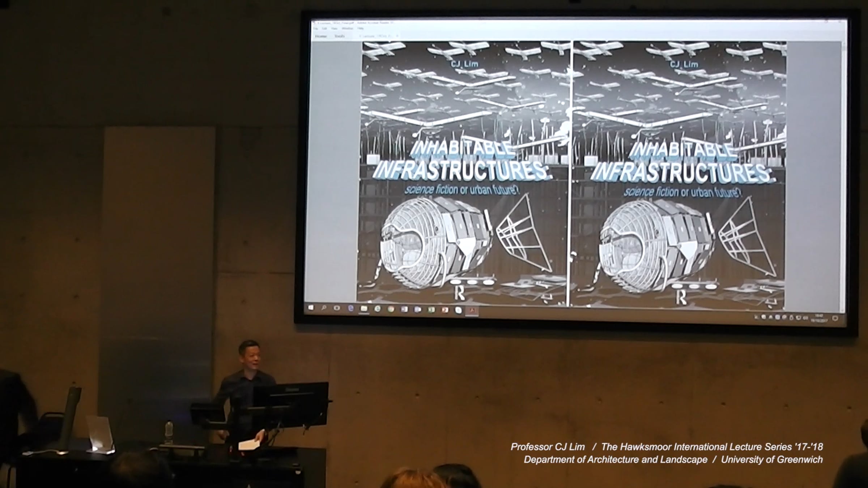868x488 pixels.
Task: Click Adobe Acrobat Reader taskbar icon
Action: click(472, 310)
